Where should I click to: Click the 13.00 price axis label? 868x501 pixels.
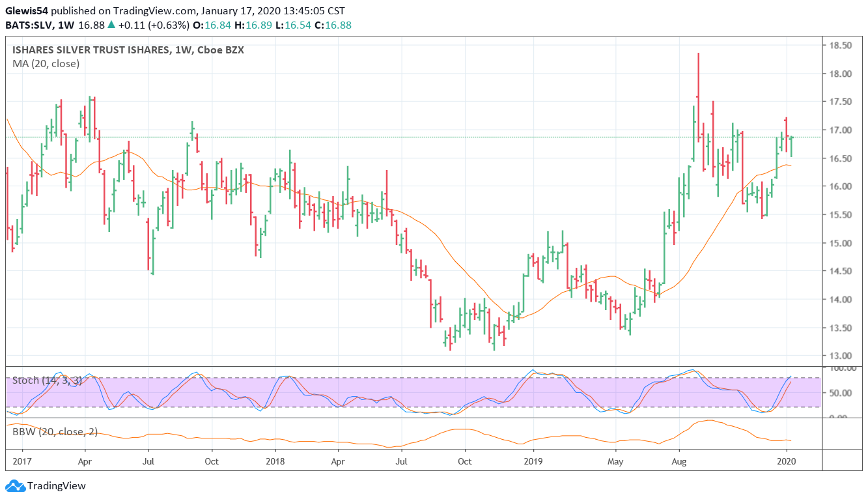click(x=840, y=356)
